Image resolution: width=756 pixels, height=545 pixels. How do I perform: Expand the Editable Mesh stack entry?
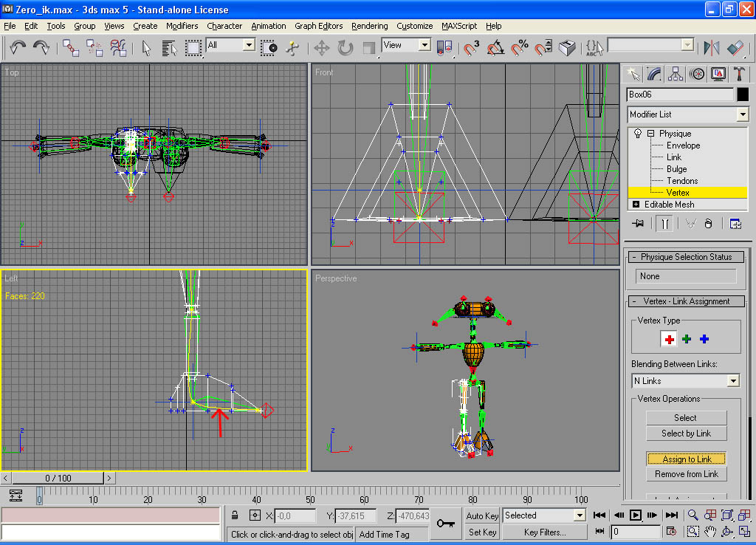coord(636,205)
